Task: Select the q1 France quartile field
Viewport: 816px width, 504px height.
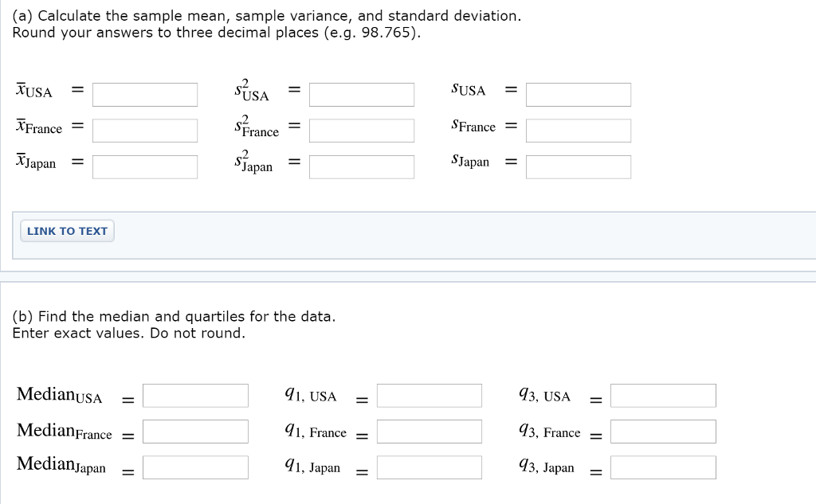Action: pos(430,431)
